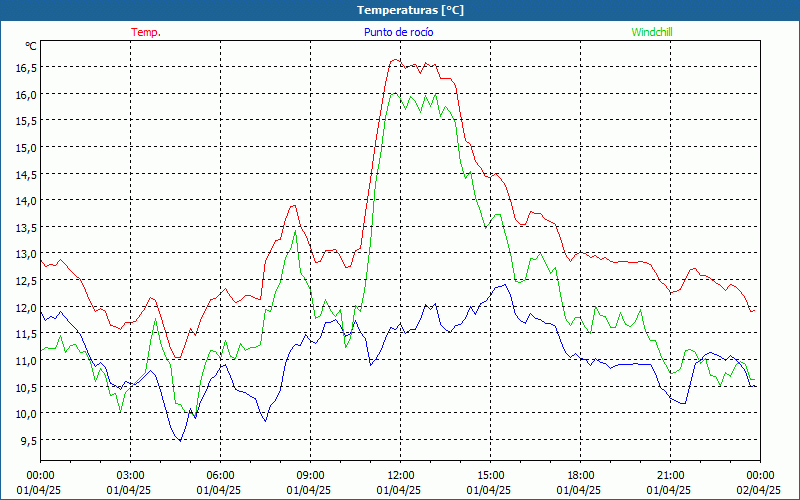The height and width of the screenshot is (500, 800).
Task: Click the 12,5 y-axis value
Action: point(26,280)
